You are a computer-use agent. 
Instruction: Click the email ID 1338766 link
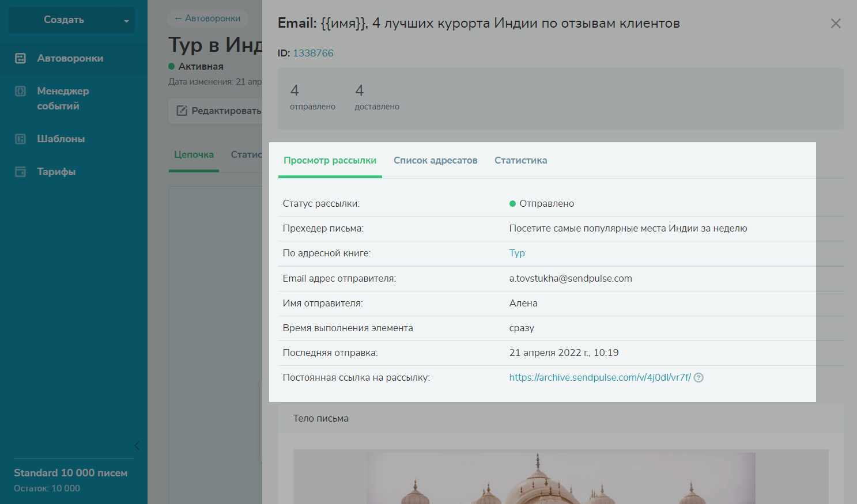click(313, 53)
